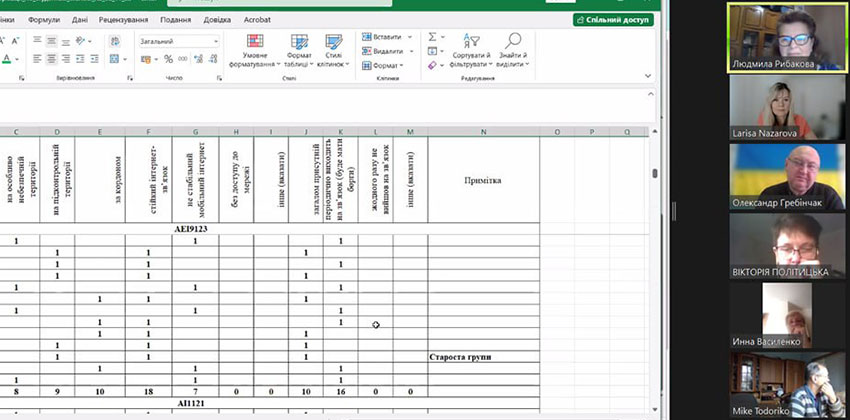Screen dimensions: 850x420
Task: Click the Спільний доступ share button
Action: tap(612, 19)
